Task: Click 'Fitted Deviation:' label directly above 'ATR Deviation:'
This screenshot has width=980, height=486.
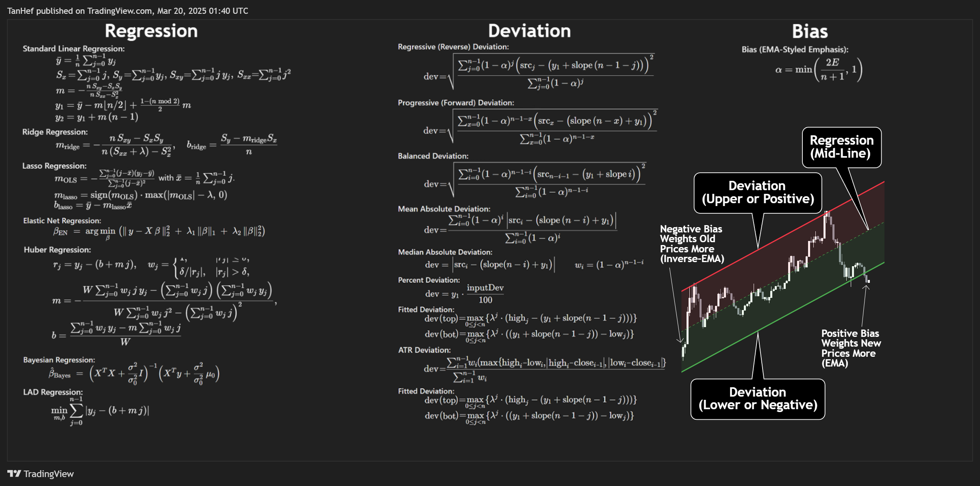Action: (426, 310)
